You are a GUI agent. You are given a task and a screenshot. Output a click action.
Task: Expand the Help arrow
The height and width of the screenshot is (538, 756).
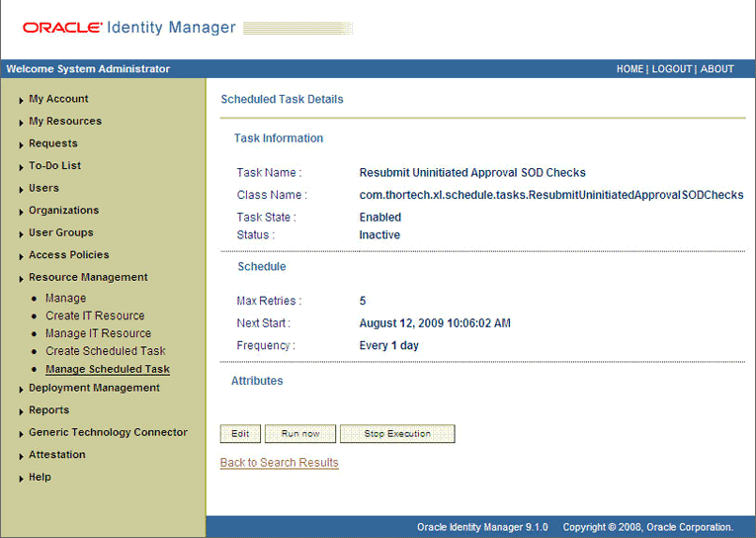point(21,479)
